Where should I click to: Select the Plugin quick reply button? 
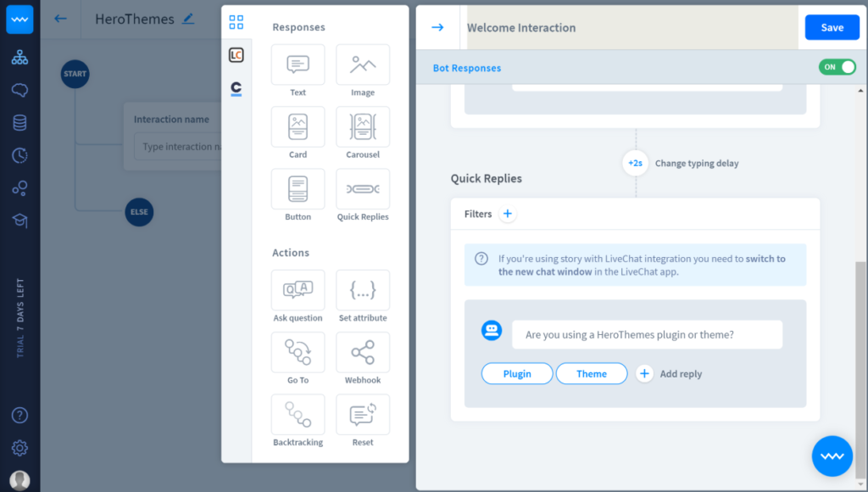pyautogui.click(x=516, y=373)
